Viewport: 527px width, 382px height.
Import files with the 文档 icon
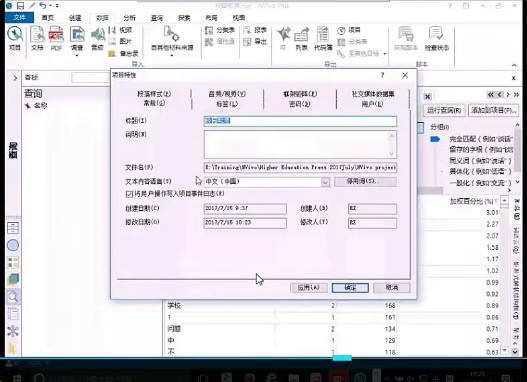coord(37,39)
